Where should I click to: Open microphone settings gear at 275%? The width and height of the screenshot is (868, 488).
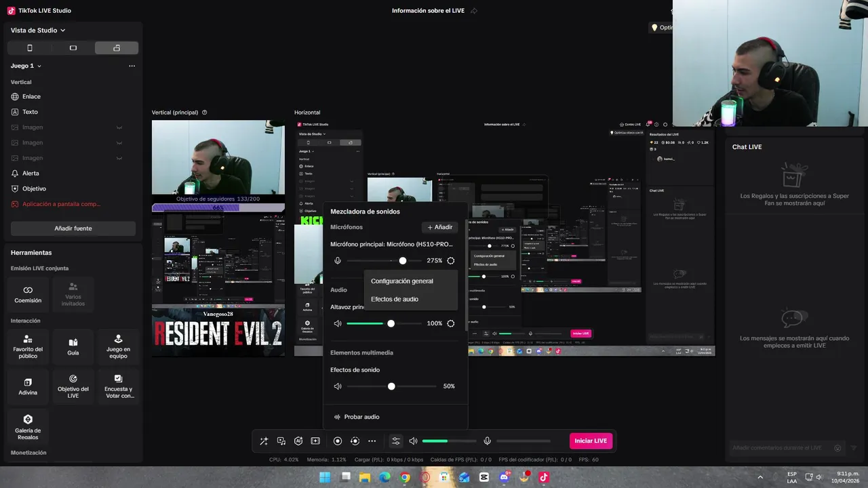451,261
